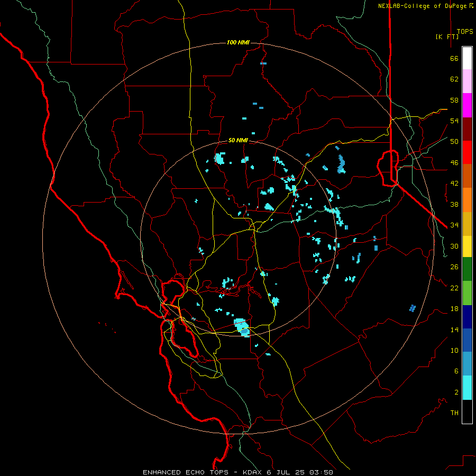The width and height of the screenshot is (476, 476).
Task: Click the medium blue legend swatch
Action: click(467, 340)
